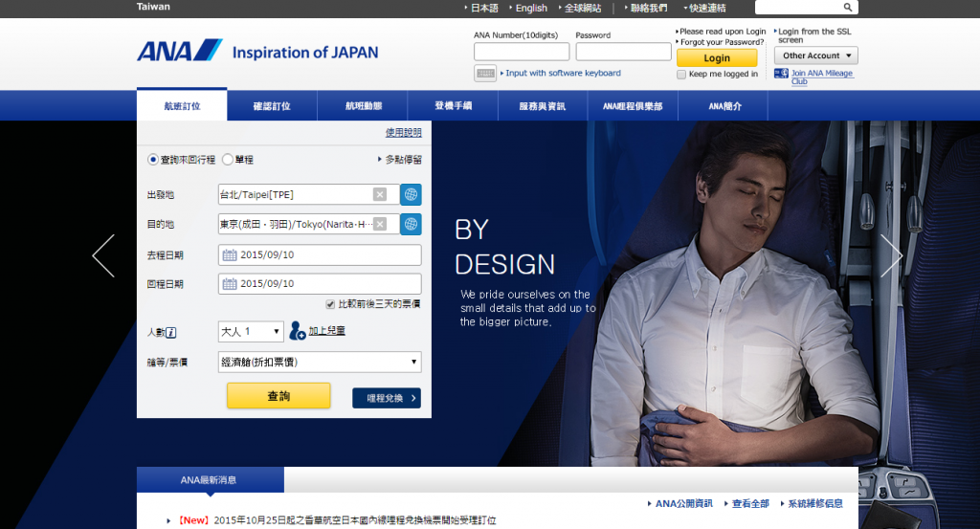Click the outbound date field 去程日期
The width and height of the screenshot is (980, 529).
pyautogui.click(x=320, y=254)
